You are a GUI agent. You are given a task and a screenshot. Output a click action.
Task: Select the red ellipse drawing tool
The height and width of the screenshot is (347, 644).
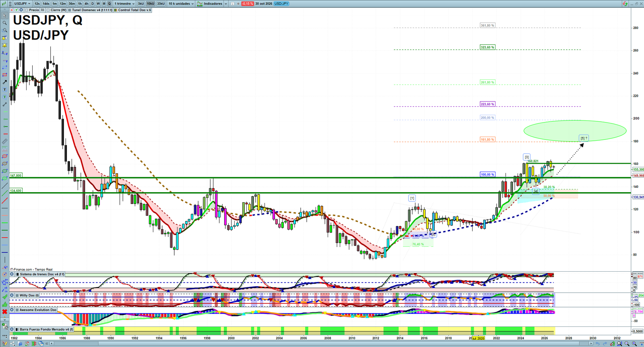5,156
